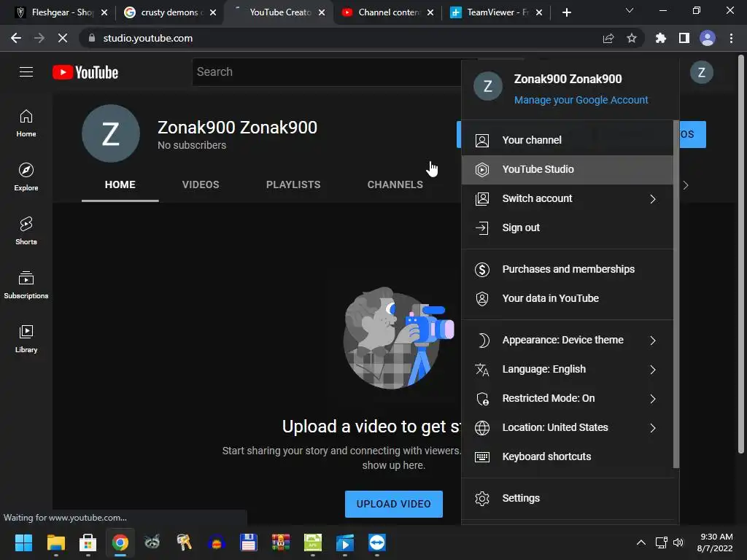The width and height of the screenshot is (747, 560).
Task: Open File Explorer from taskbar
Action: point(55,542)
